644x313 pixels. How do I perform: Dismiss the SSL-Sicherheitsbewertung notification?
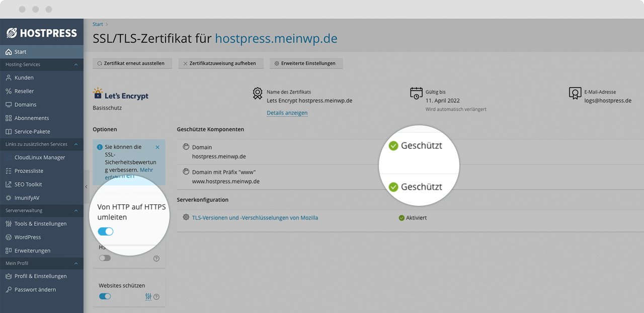click(x=157, y=146)
